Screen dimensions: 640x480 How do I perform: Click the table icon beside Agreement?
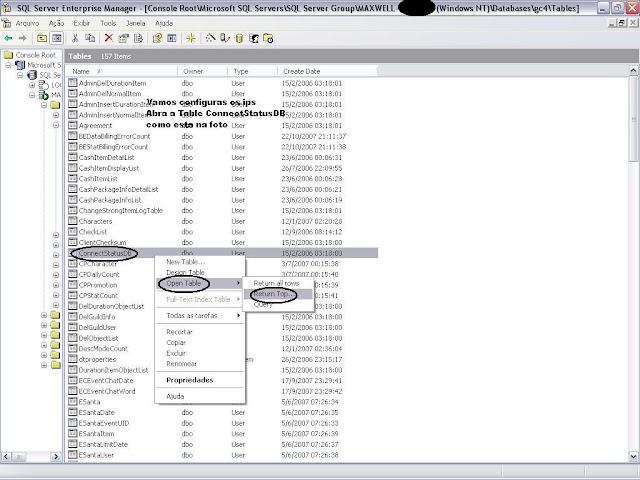[73, 125]
